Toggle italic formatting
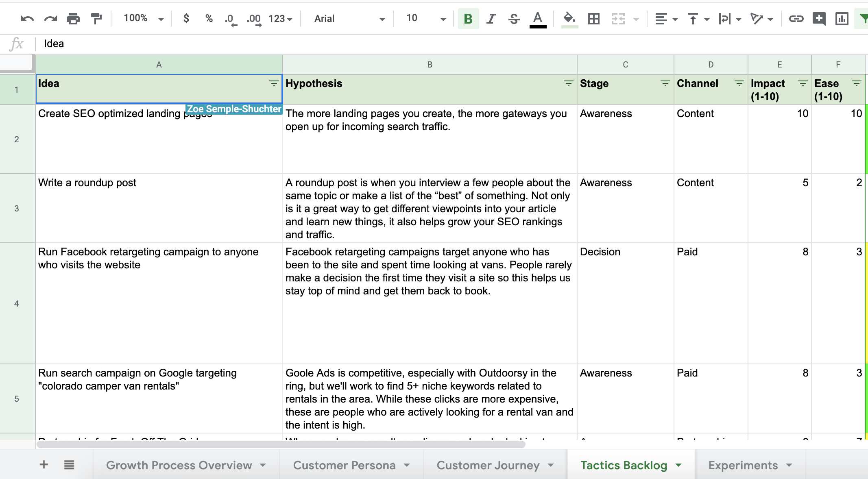The image size is (868, 479). click(491, 18)
